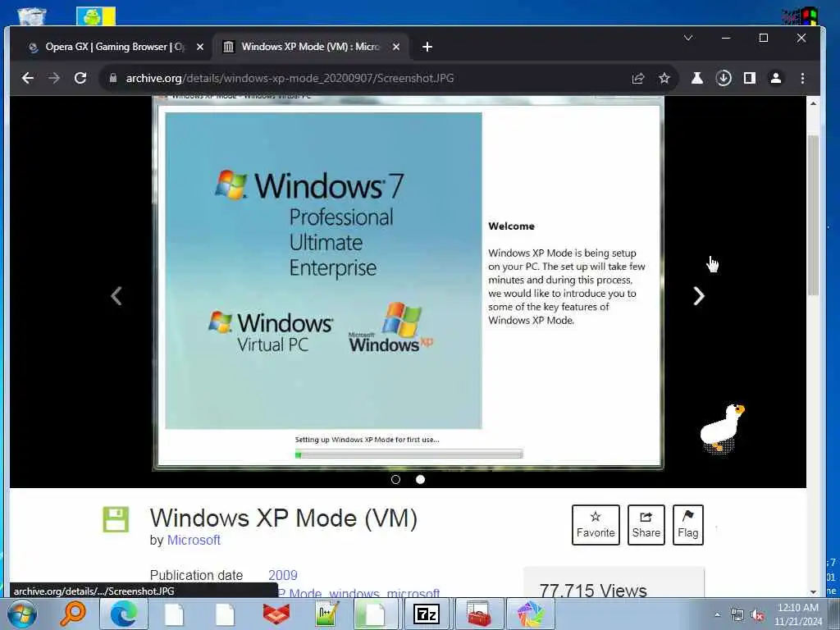Reload the archive.org page
The width and height of the screenshot is (840, 630).
(80, 78)
